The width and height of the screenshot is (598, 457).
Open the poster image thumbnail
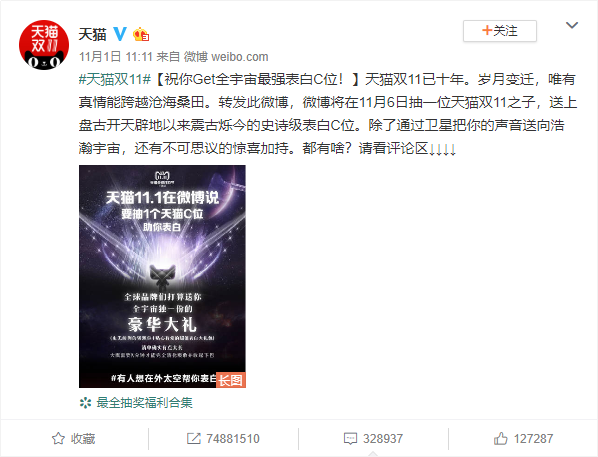162,276
